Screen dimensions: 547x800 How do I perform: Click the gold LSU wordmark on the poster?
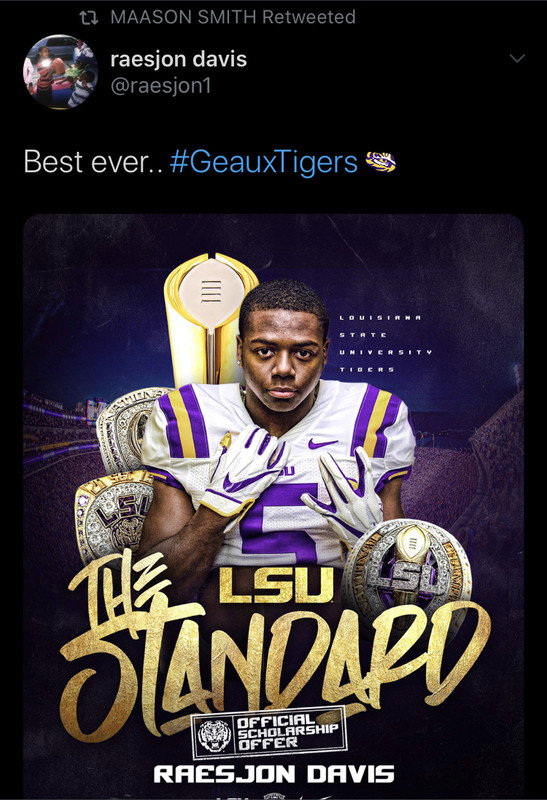pos(276,585)
